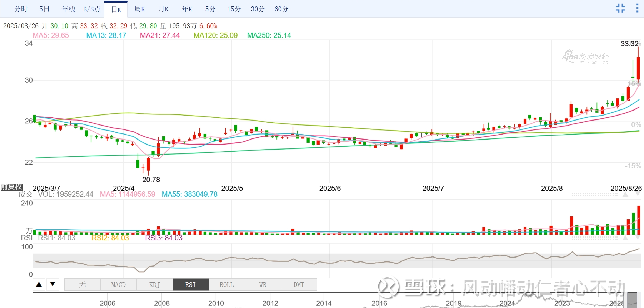Open the 年K chart tab
644x308 pixels.
coord(187,9)
